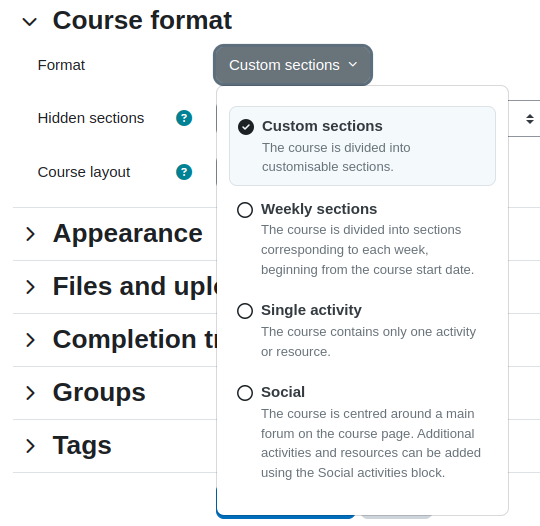Expand the Files and uploads section
The height and width of the screenshot is (526, 540).
(x=30, y=287)
